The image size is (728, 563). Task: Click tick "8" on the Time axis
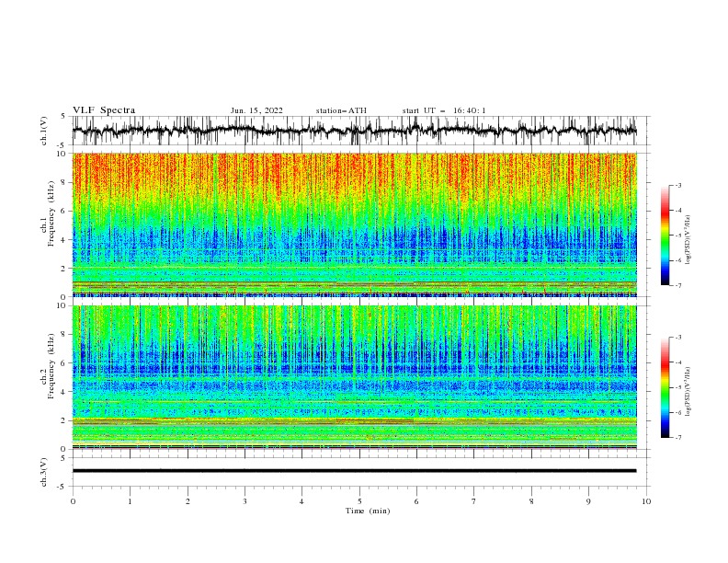(x=531, y=501)
